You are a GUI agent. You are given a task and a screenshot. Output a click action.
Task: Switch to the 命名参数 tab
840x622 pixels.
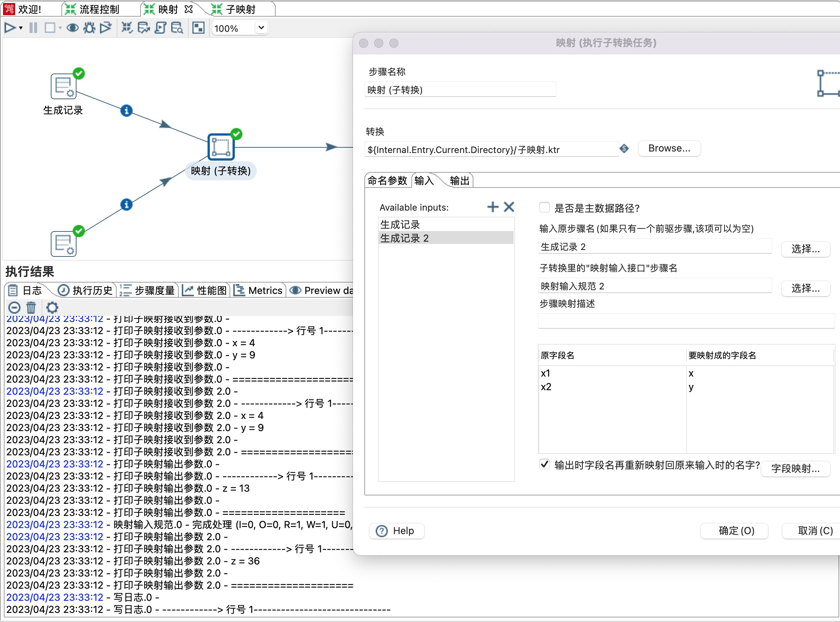(x=387, y=181)
